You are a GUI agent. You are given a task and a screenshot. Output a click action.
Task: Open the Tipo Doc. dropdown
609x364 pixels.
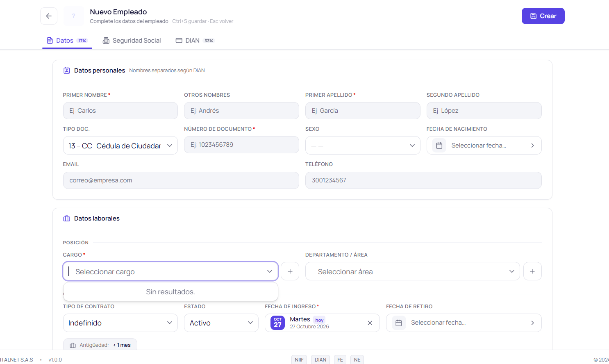(x=120, y=146)
